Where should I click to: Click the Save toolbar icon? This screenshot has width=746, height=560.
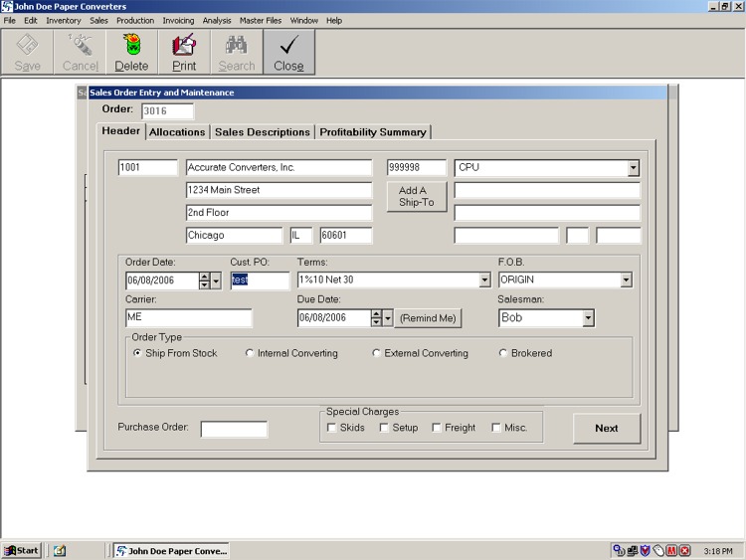point(27,52)
